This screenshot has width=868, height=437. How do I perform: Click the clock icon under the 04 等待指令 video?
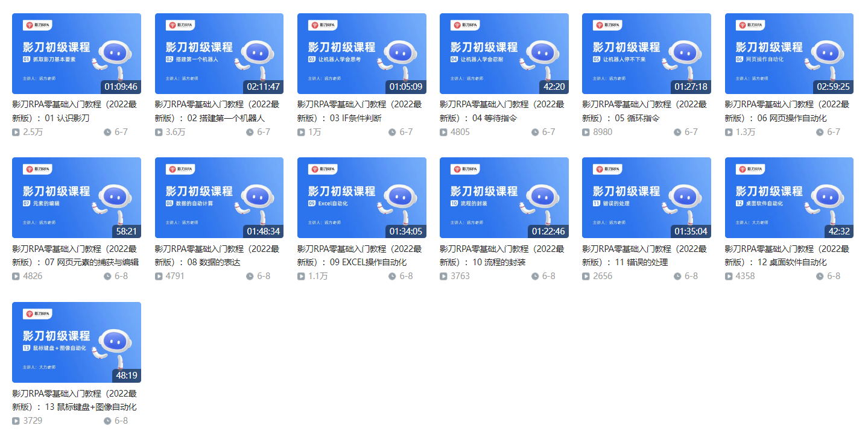(x=535, y=132)
